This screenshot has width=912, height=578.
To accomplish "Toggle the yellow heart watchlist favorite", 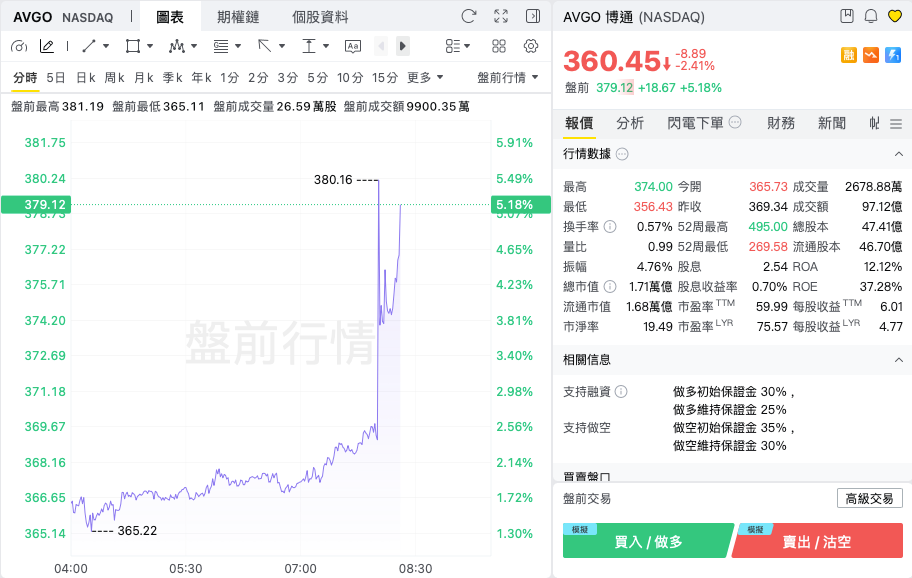I will click(895, 16).
